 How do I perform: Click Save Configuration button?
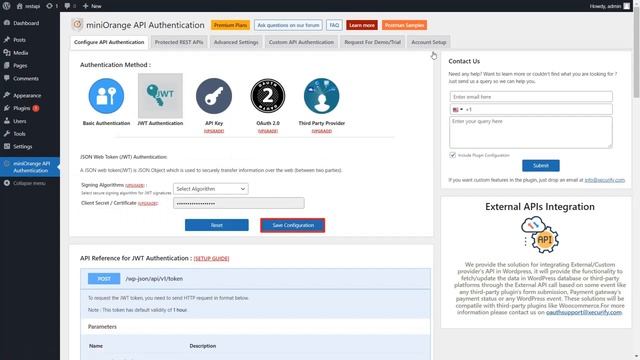[x=293, y=225]
